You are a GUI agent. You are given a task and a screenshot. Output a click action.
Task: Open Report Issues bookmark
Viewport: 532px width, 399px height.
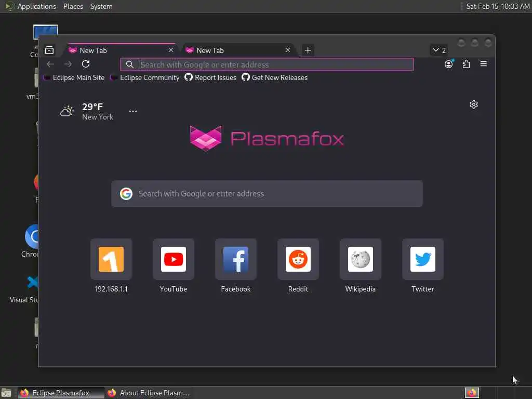coord(211,78)
